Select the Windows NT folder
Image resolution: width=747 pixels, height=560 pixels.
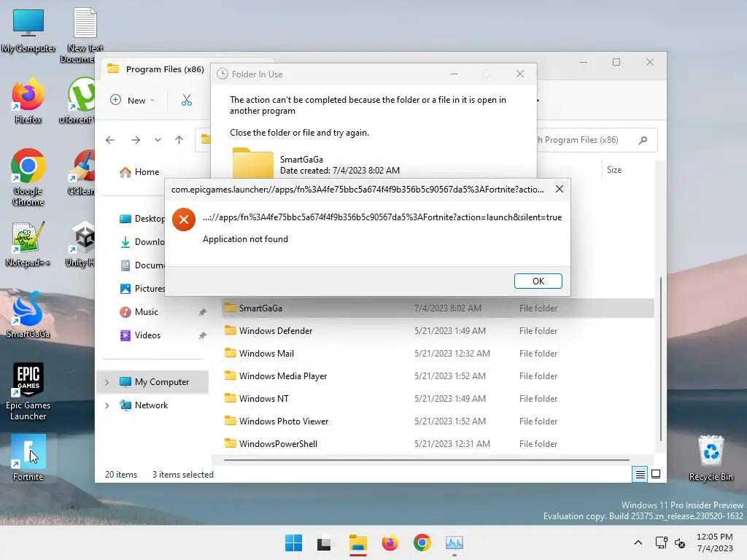coord(438,399)
